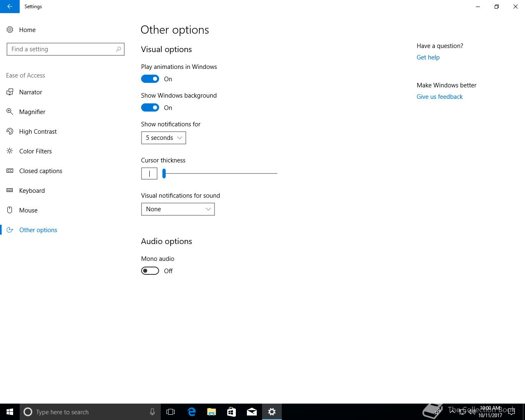Click the back arrow in Settings title bar
525x420 pixels.
point(9,7)
